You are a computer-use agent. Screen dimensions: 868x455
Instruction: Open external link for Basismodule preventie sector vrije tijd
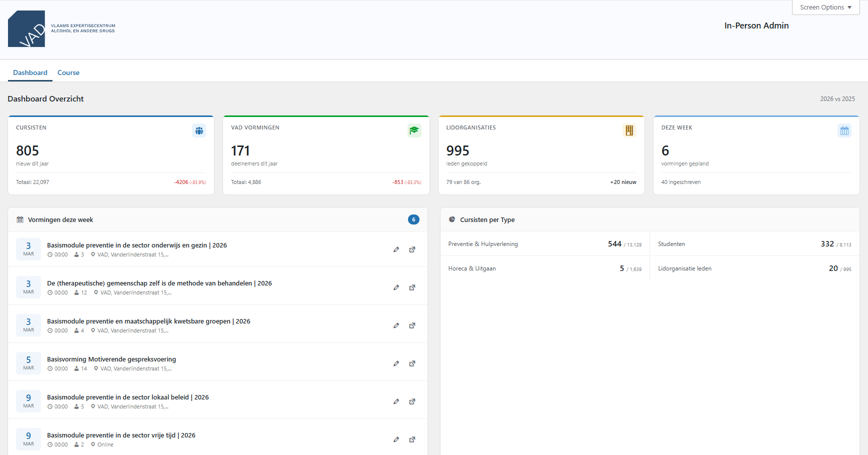(x=412, y=439)
